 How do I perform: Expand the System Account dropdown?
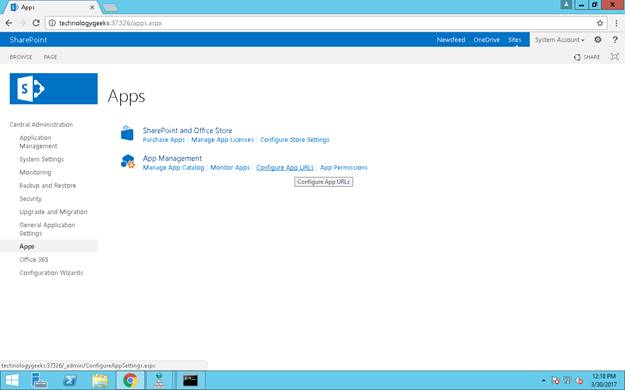(x=559, y=40)
